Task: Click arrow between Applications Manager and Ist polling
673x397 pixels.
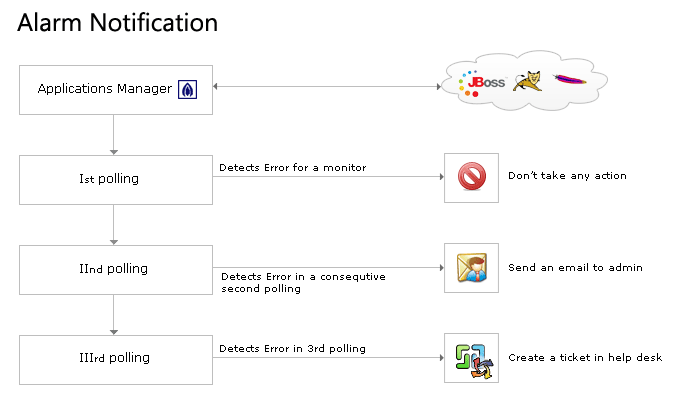Action: (114, 135)
